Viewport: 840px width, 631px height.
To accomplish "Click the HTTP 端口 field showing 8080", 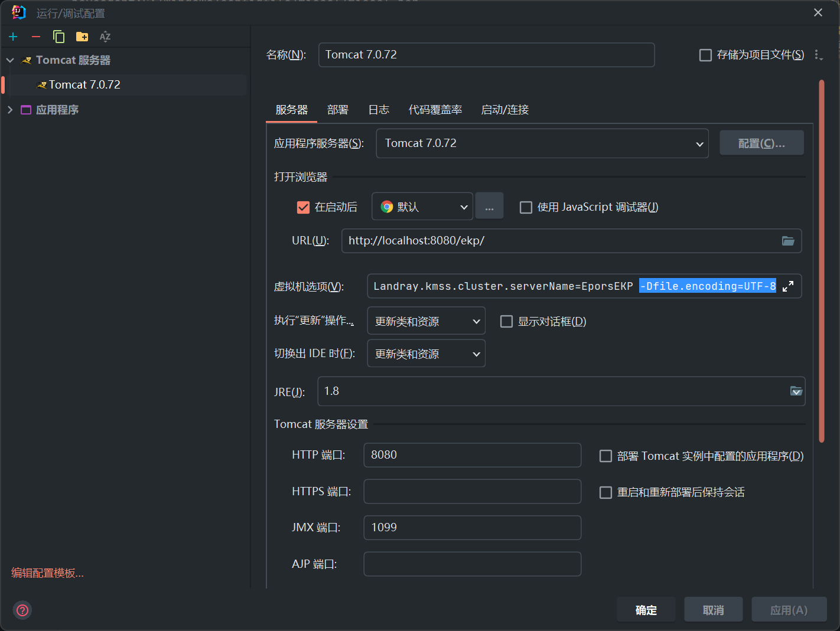I will coord(473,455).
